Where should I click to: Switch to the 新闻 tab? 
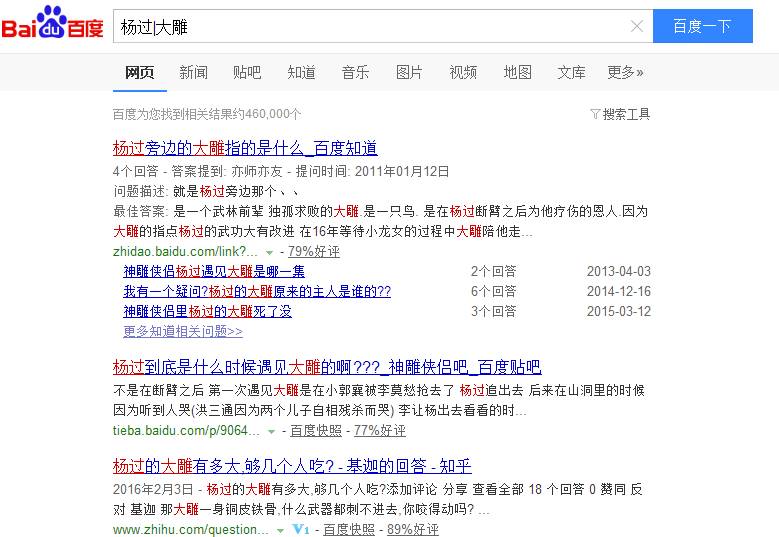tap(193, 73)
